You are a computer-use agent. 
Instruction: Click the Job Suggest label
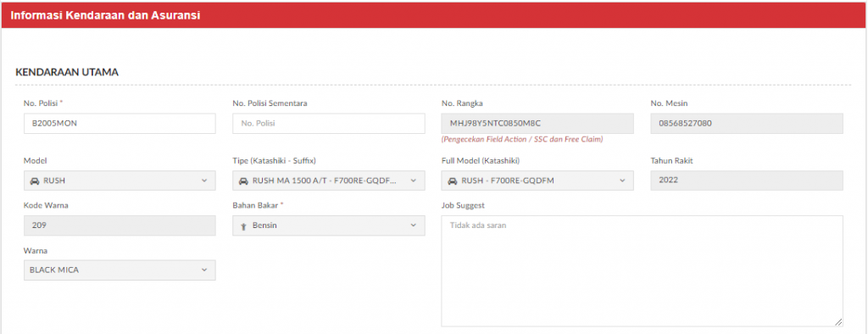[463, 205]
